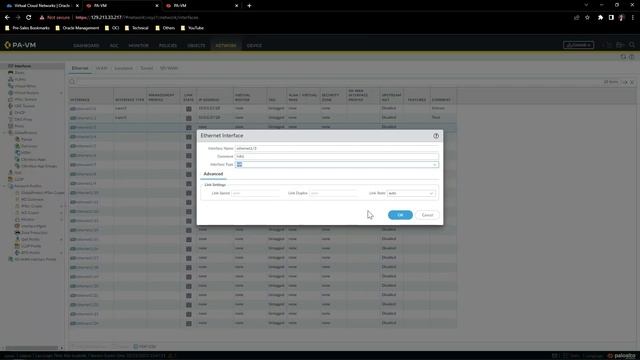Viewport: 640px width, 360px height.
Task: Open the DEVICE top menu
Action: point(254,45)
